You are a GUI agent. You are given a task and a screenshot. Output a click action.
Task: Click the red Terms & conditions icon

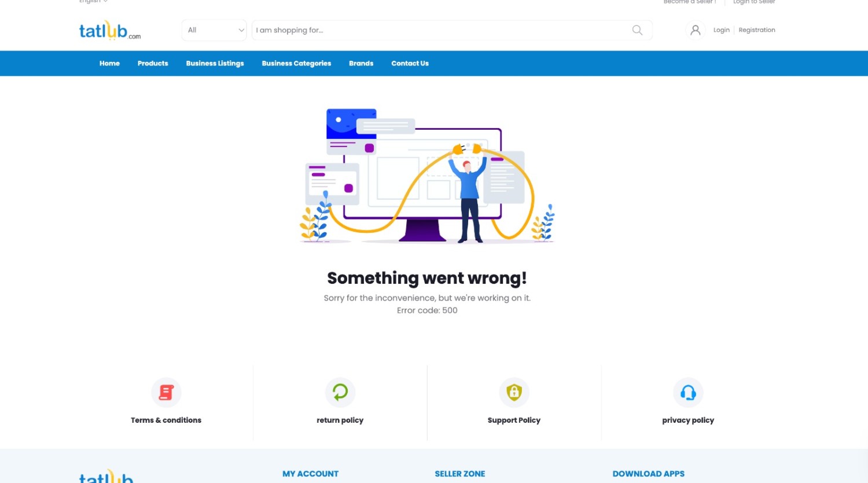[166, 393]
